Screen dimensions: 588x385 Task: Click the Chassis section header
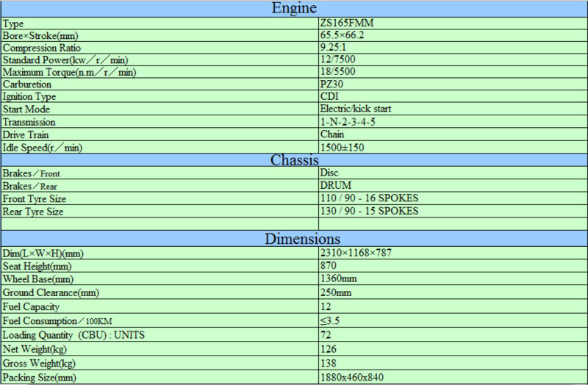[294, 160]
